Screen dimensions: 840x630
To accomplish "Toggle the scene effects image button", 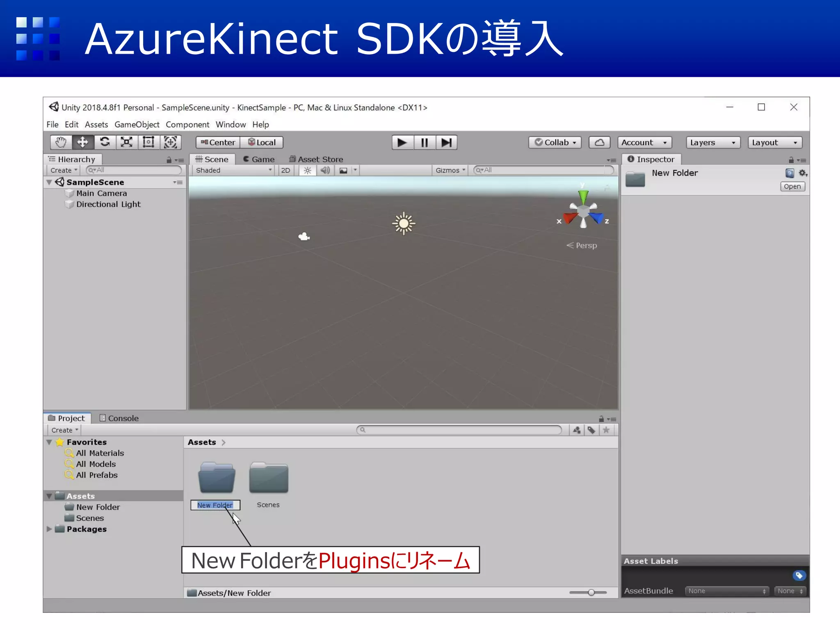I will coord(343,170).
